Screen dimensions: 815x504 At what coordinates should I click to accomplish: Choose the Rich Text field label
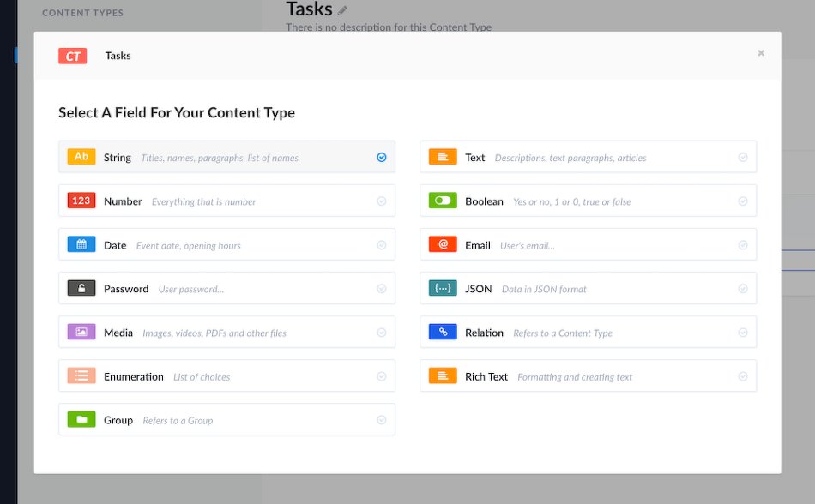click(x=486, y=376)
